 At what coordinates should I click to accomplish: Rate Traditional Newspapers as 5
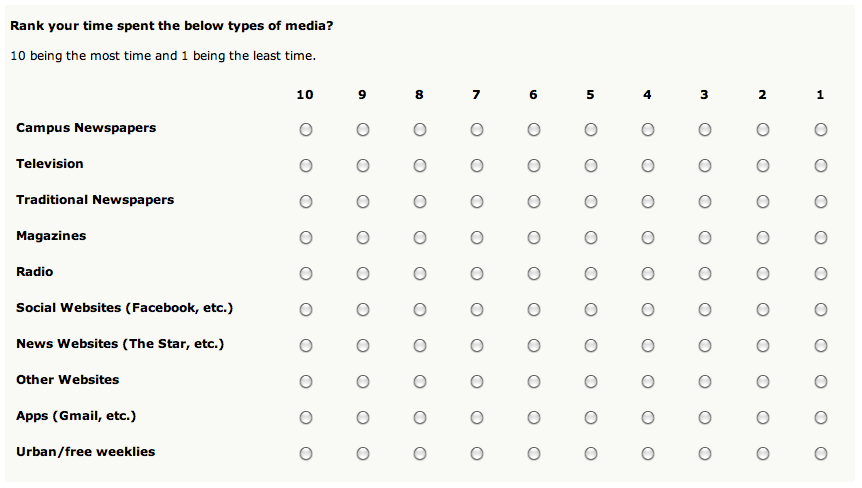tap(591, 202)
